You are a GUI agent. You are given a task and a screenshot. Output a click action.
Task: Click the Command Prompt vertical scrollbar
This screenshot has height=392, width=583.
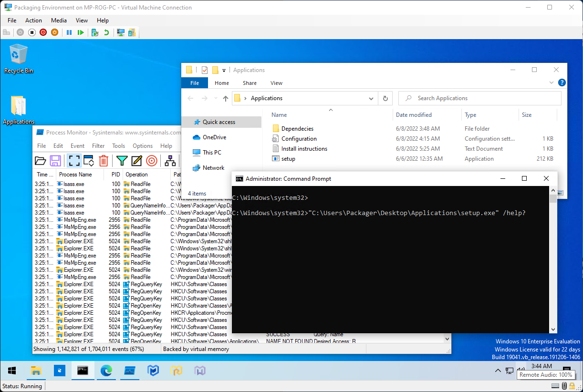point(553,262)
